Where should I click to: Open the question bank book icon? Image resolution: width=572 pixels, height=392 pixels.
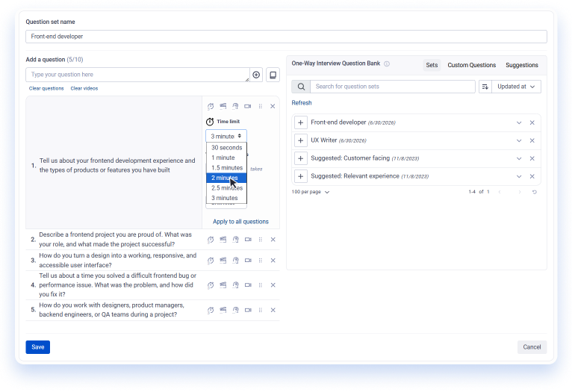pyautogui.click(x=273, y=75)
